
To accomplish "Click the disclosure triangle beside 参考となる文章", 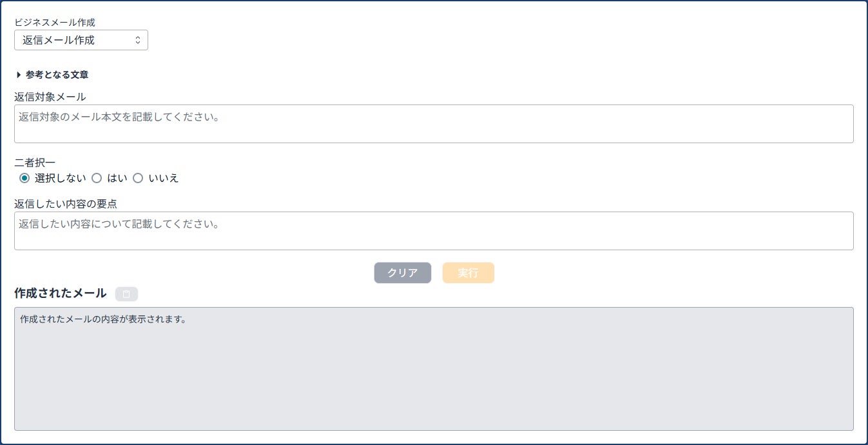I will 19,75.
